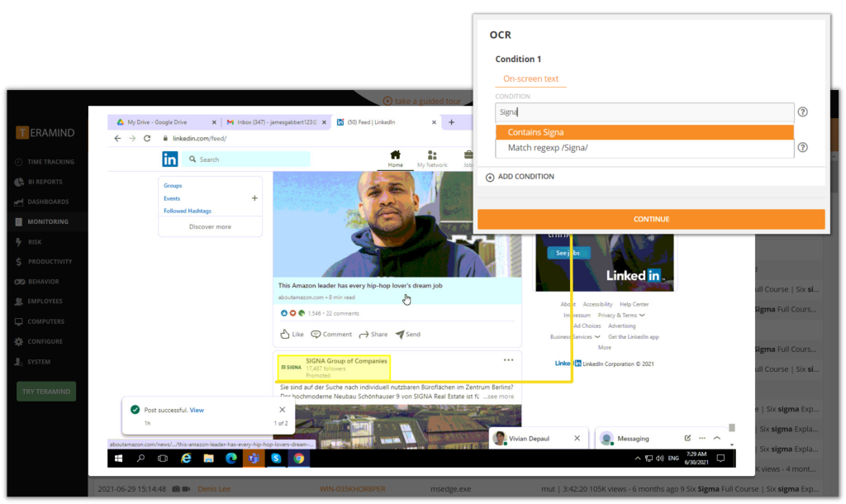This screenshot has width=846, height=504.
Task: Click the LinkedIn Home icon
Action: coord(396,155)
